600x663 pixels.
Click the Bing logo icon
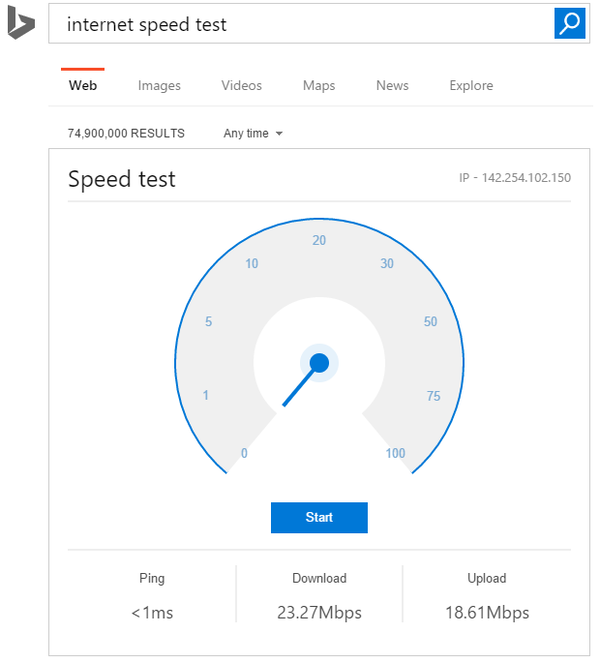21,24
